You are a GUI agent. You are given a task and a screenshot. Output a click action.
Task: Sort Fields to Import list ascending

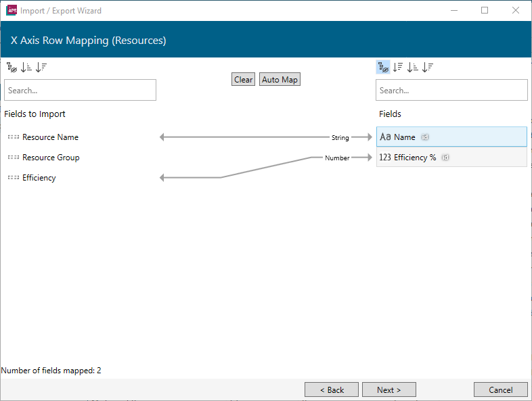pyautogui.click(x=26, y=67)
